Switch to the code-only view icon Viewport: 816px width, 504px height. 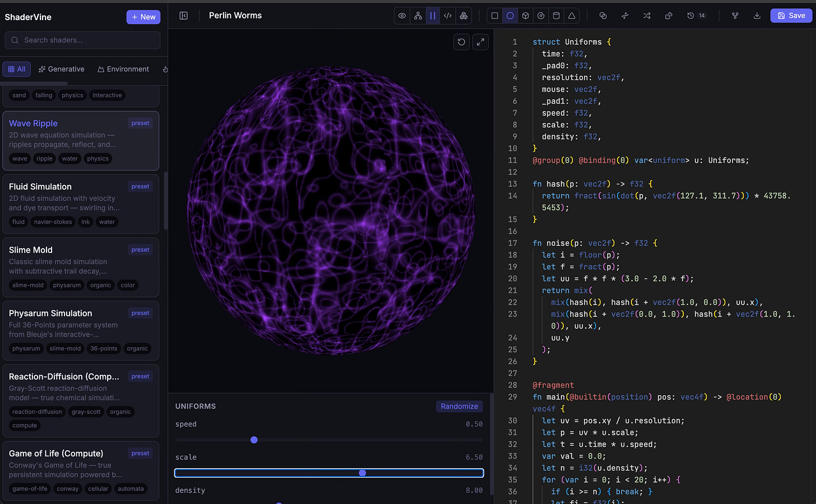tap(448, 16)
